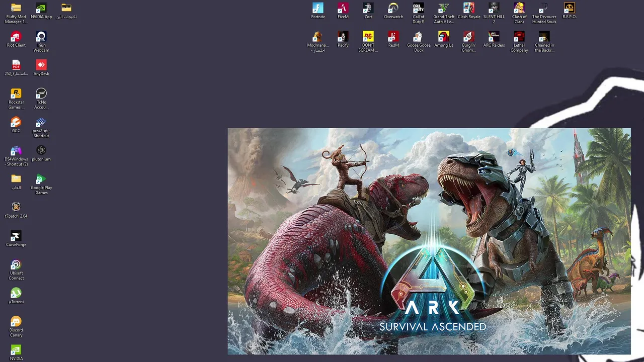
Task: Open SILENT HILL 2 shortcut
Action: coord(494,8)
